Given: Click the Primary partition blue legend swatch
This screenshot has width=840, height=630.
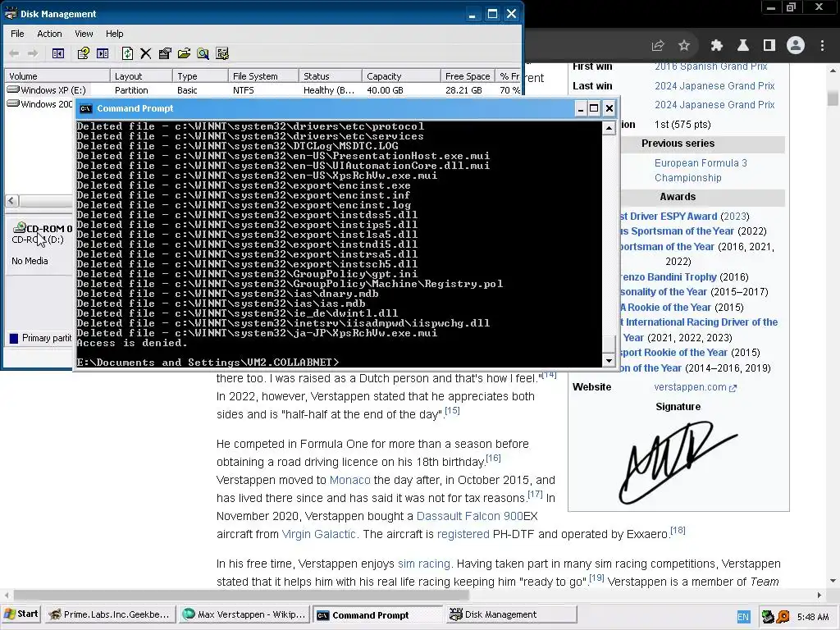Looking at the screenshot, I should pos(14,338).
